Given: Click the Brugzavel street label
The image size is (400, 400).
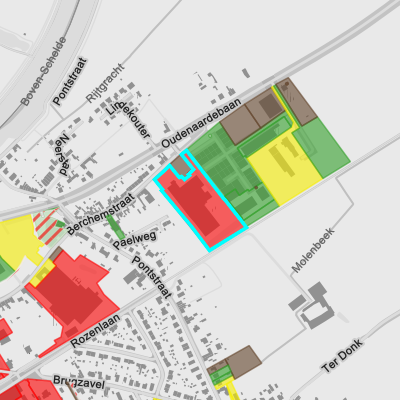Looking at the screenshot, I should tap(79, 382).
